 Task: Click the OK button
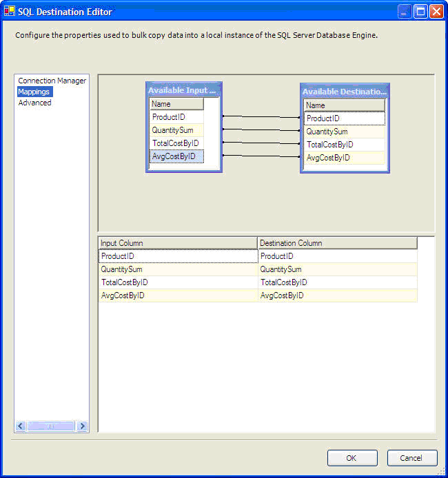352,458
